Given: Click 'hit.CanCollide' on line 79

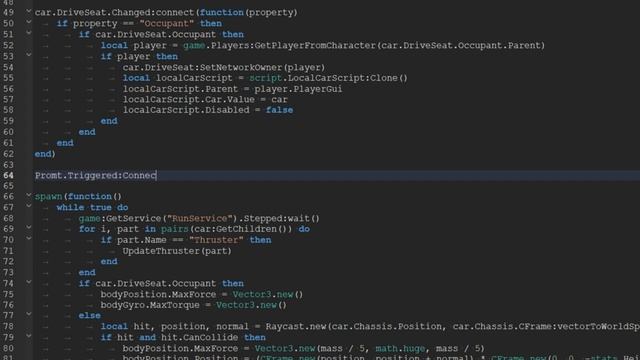Looking at the screenshot, I should pos(199,338).
